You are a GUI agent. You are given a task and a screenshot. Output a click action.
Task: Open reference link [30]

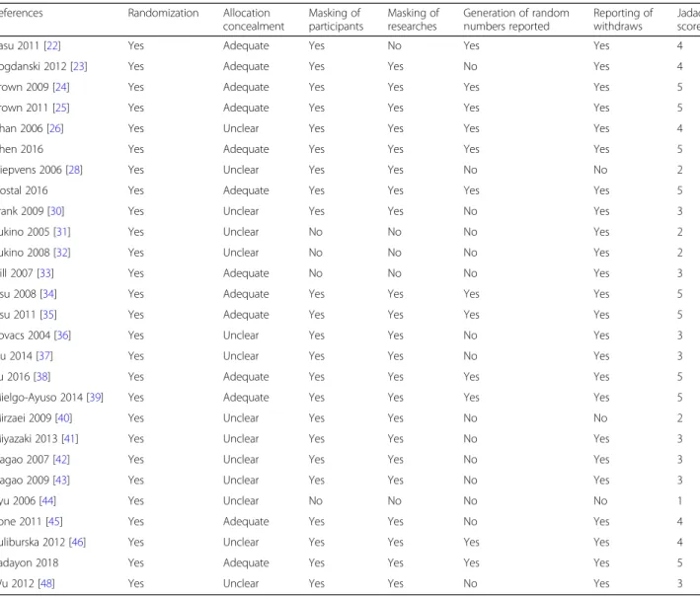click(x=56, y=211)
